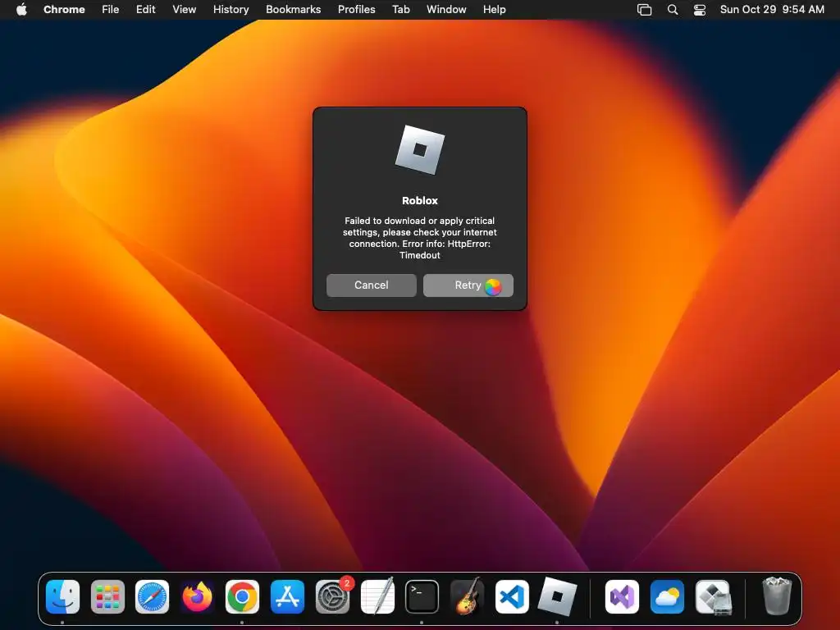This screenshot has width=840, height=630.
Task: Launch Firefox from the Dock
Action: [x=197, y=596]
